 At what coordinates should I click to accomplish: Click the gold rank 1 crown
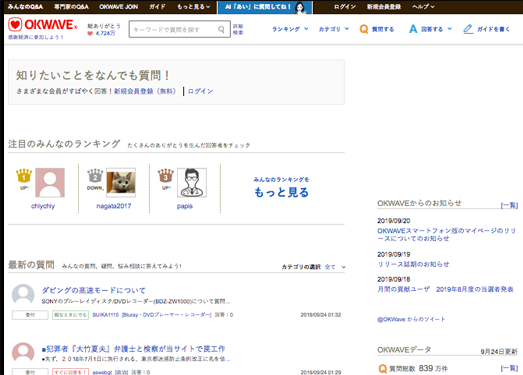click(x=24, y=175)
